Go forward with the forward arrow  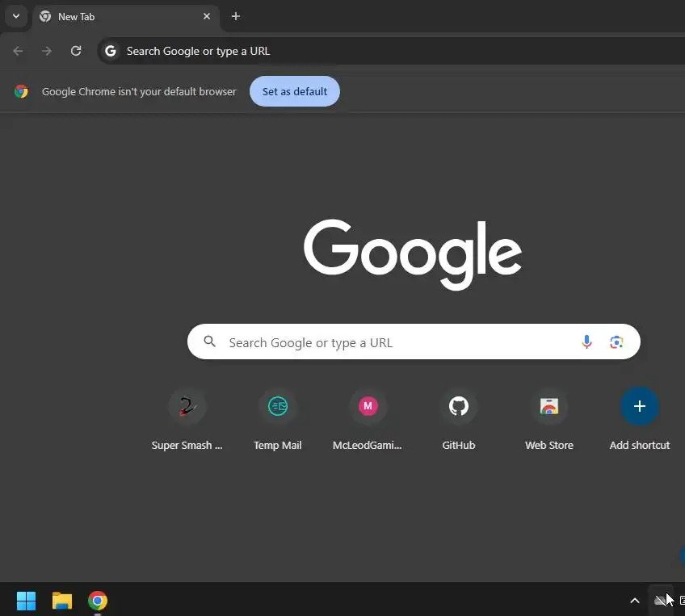pos(47,51)
